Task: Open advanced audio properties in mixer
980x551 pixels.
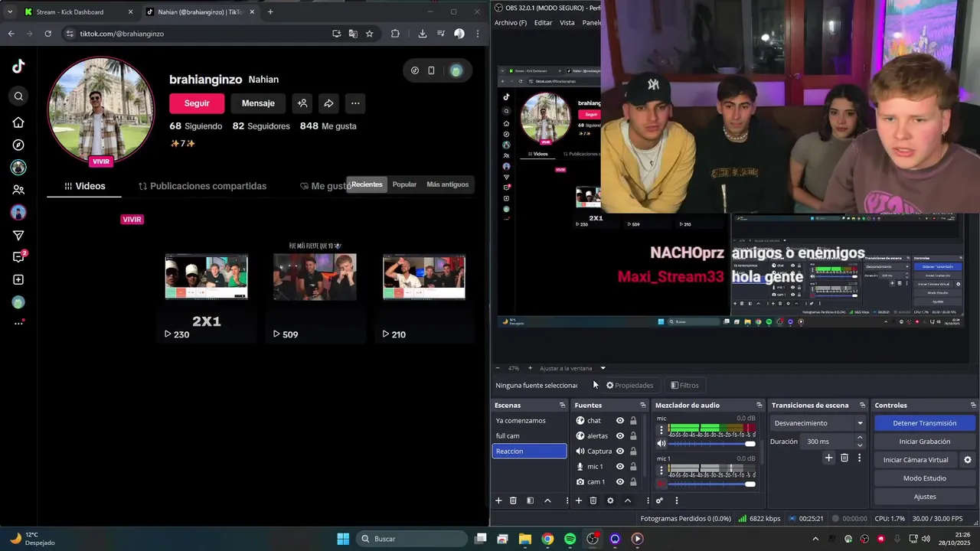Action: [659, 500]
